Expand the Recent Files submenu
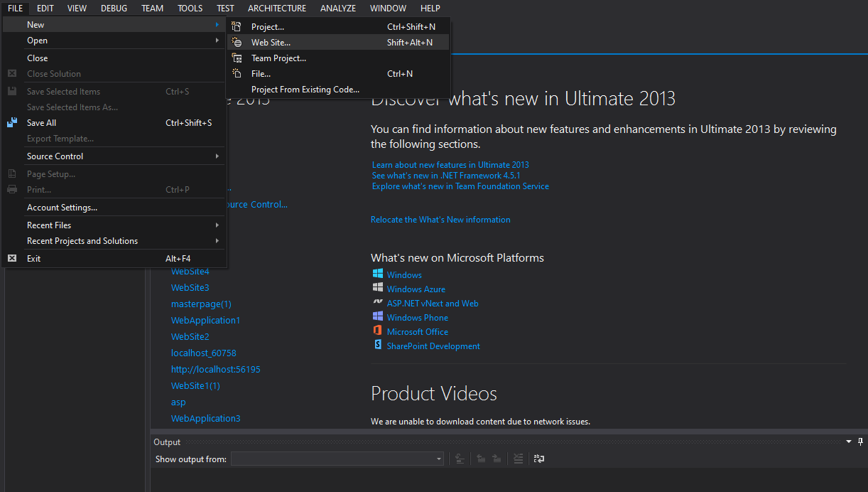The width and height of the screenshot is (868, 492). [114, 225]
